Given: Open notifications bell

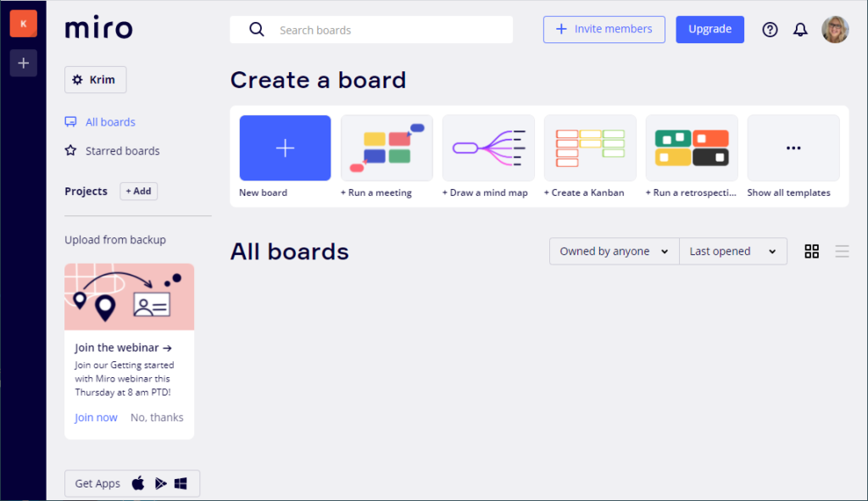Looking at the screenshot, I should [x=800, y=30].
